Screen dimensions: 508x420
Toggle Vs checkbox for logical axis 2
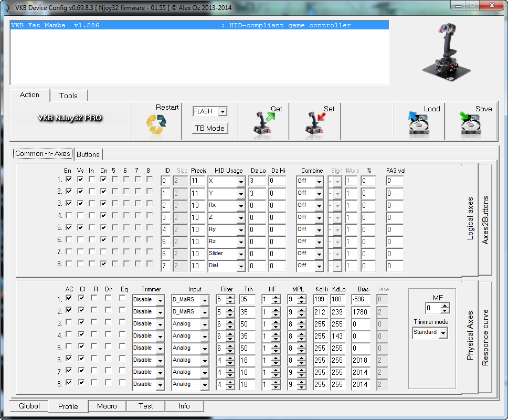tap(80, 191)
